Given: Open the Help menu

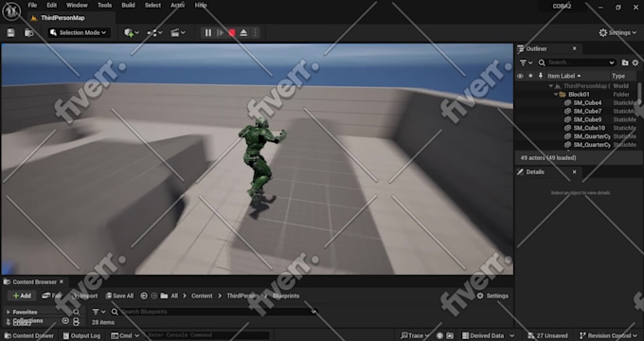Looking at the screenshot, I should coord(201,6).
